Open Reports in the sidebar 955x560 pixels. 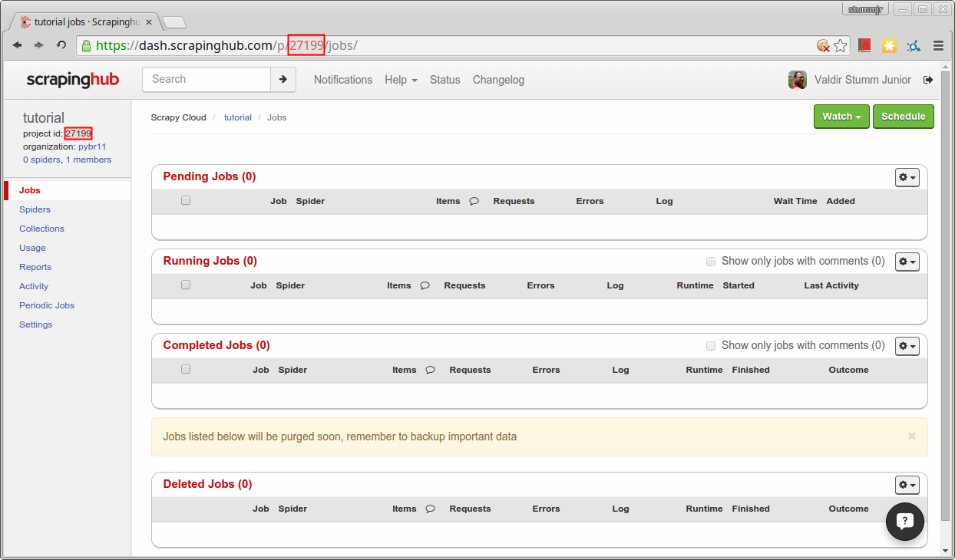point(35,267)
